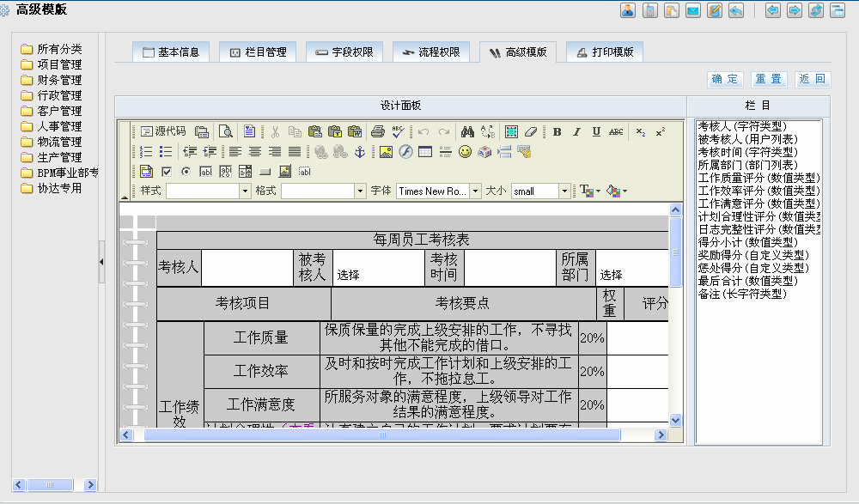Toggle center alignment
The image size is (859, 504).
coord(255,152)
